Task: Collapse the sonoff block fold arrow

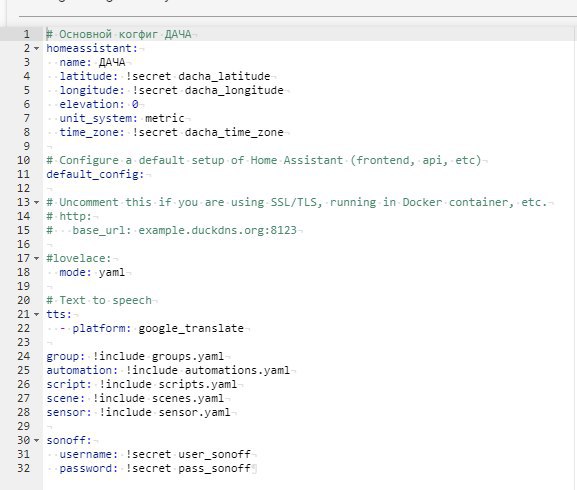Action: (x=36, y=440)
